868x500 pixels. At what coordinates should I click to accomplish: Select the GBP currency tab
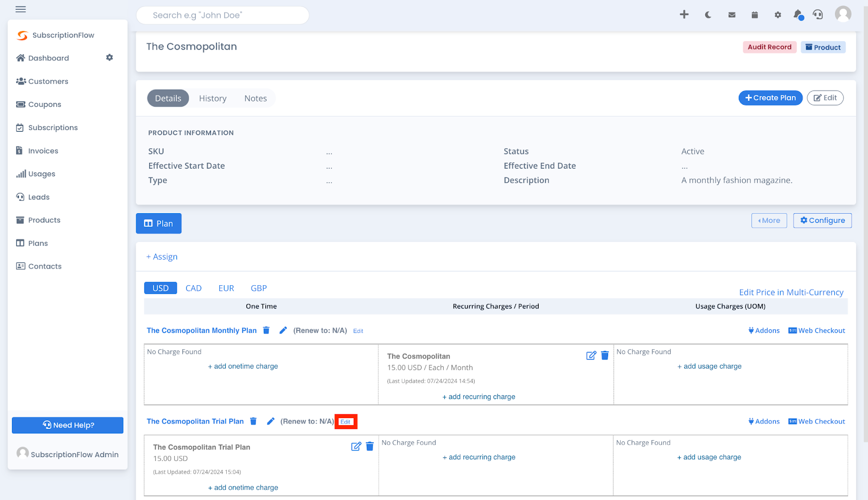[259, 288]
